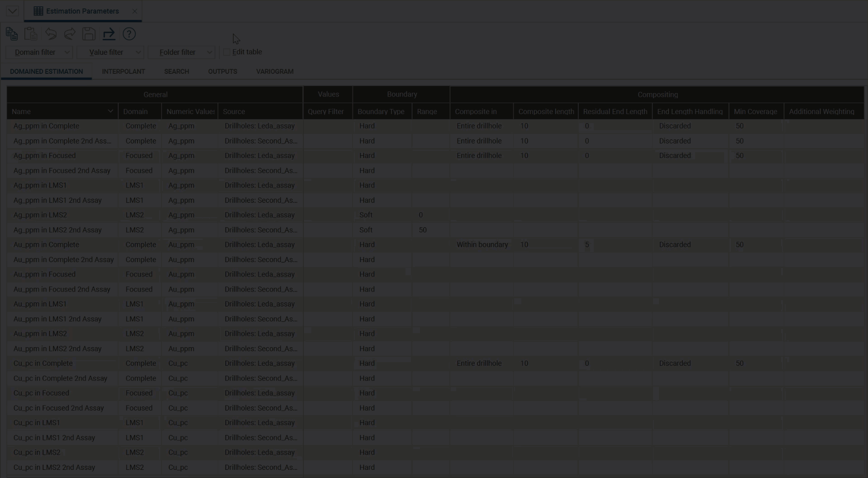The image size is (868, 478).
Task: Click the Export arrow icon
Action: pos(109,34)
